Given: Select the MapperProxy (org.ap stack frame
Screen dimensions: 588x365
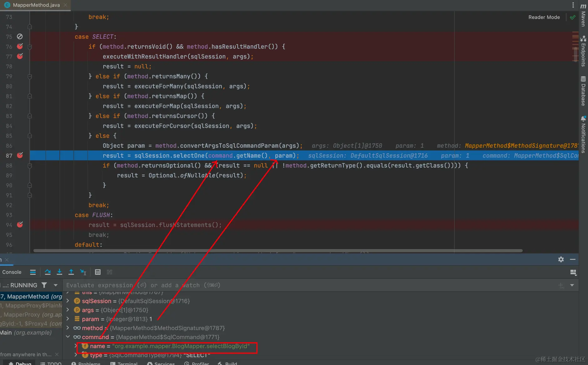Looking at the screenshot, I should [x=31, y=315].
